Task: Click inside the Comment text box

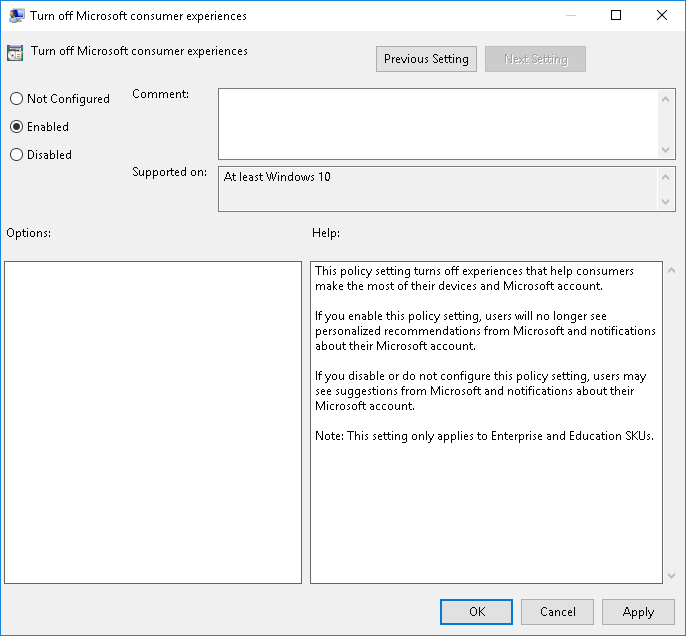Action: (438, 122)
